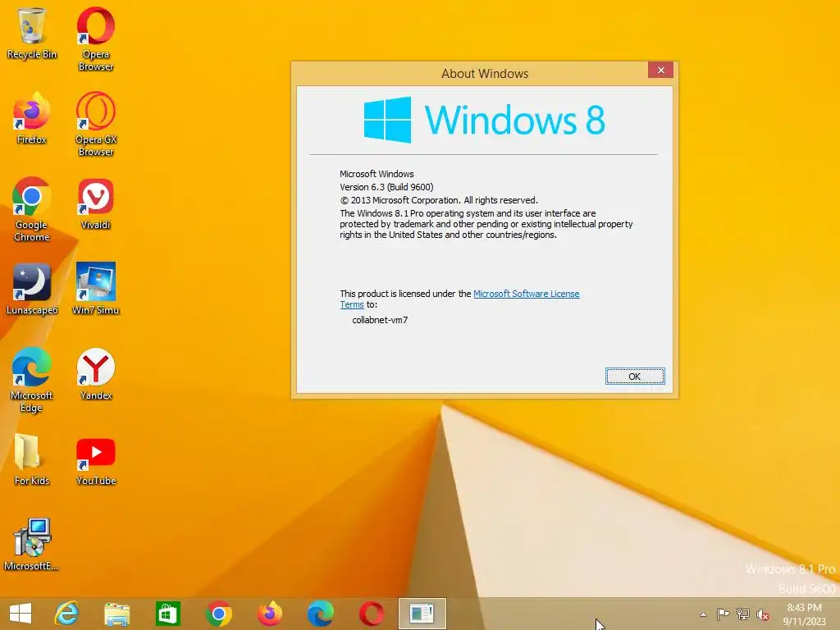The image size is (840, 630).
Task: Click the About Windows taskbar button
Action: coord(422,614)
